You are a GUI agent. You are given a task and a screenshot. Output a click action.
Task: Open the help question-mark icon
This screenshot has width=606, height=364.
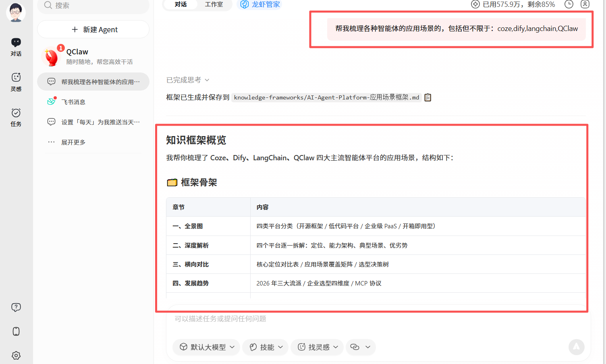click(x=16, y=308)
